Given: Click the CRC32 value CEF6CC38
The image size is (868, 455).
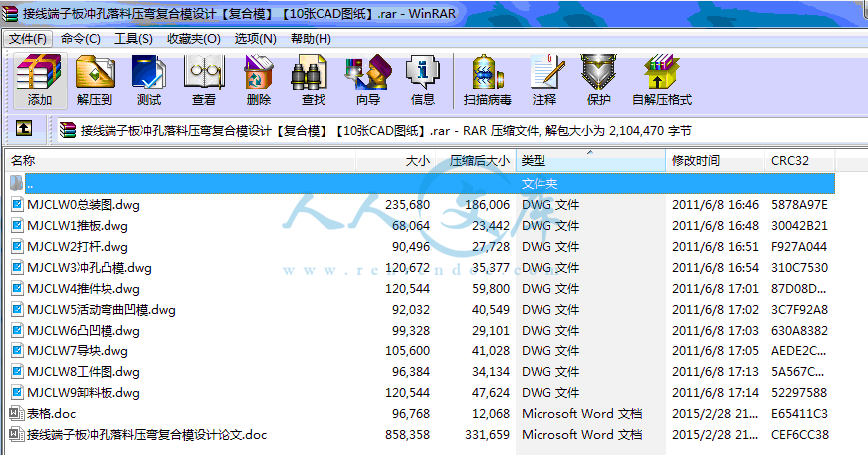Looking at the screenshot, I should point(800,434).
